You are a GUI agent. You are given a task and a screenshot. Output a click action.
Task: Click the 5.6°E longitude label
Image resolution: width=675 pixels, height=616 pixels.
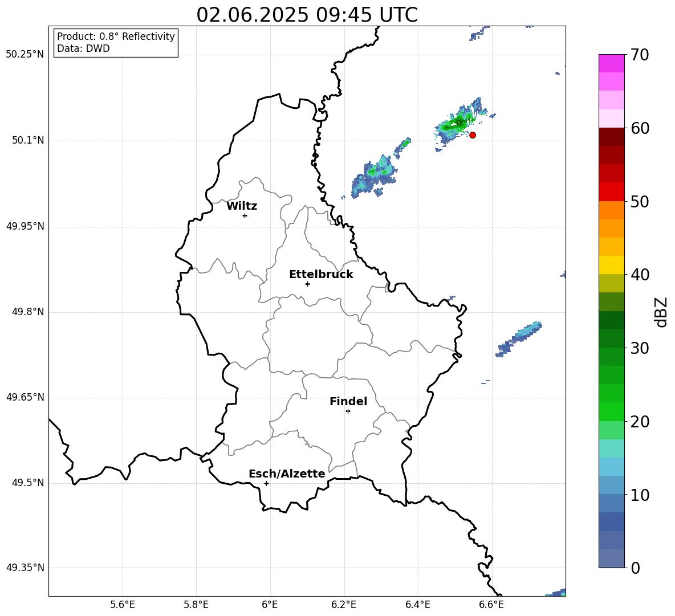[x=123, y=605]
